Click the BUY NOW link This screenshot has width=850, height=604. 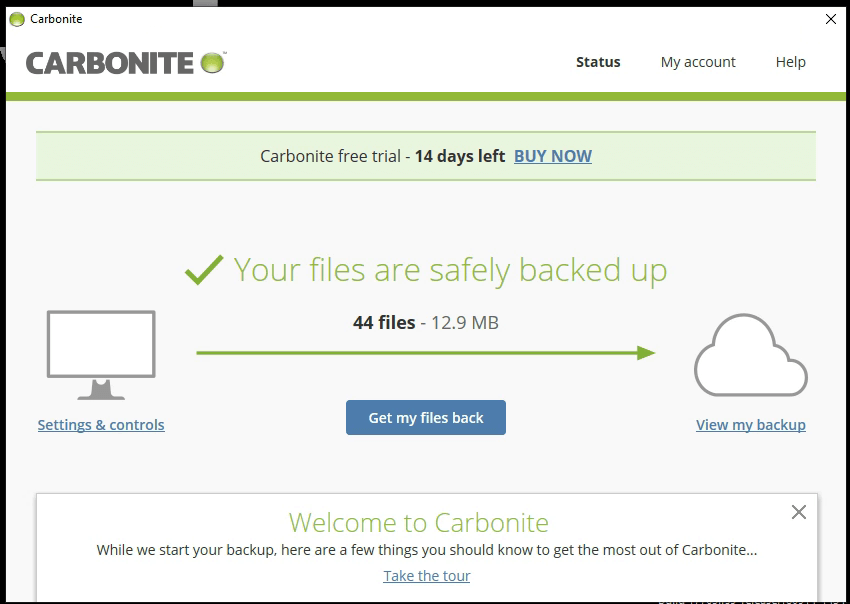tap(553, 156)
